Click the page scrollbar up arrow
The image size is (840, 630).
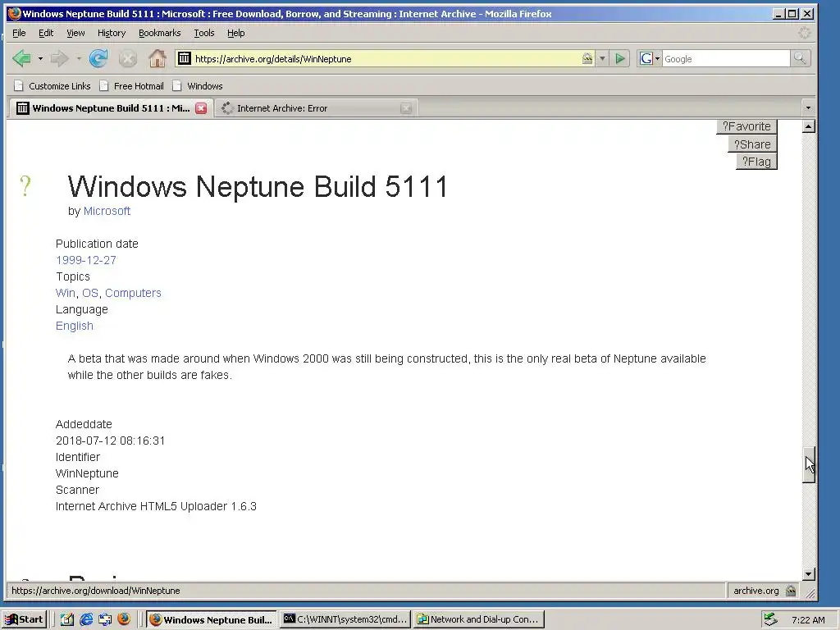pyautogui.click(x=809, y=126)
